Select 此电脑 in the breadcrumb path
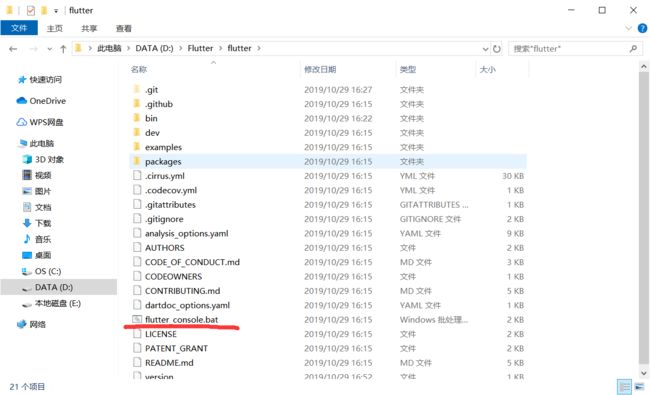 (x=109, y=48)
